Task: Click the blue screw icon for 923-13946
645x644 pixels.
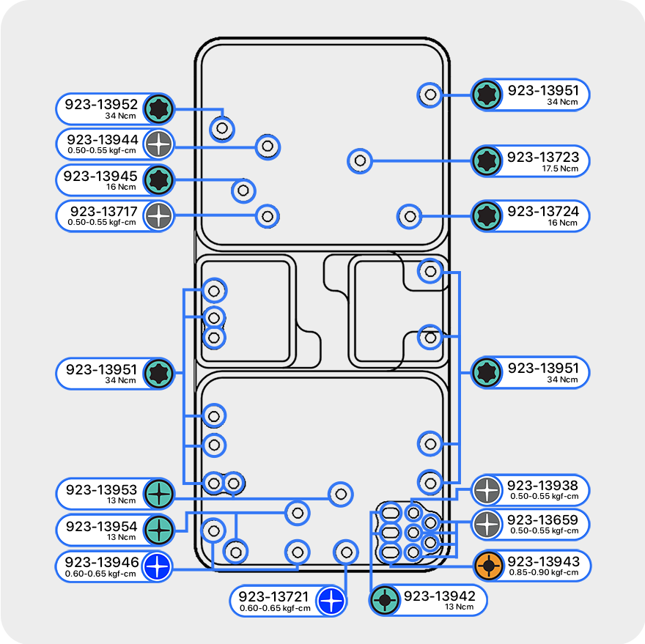Action: 157,566
